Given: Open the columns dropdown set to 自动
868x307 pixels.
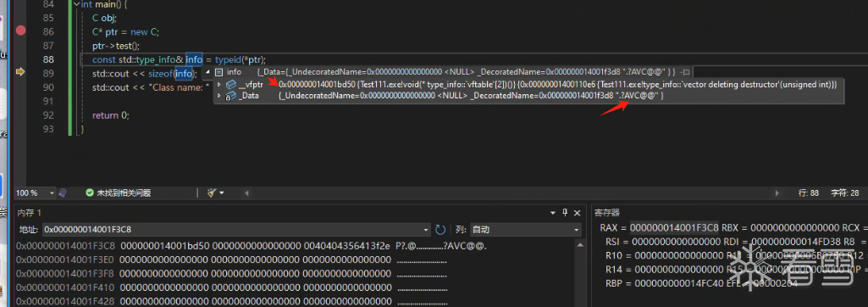Looking at the screenshot, I should tap(525, 230).
